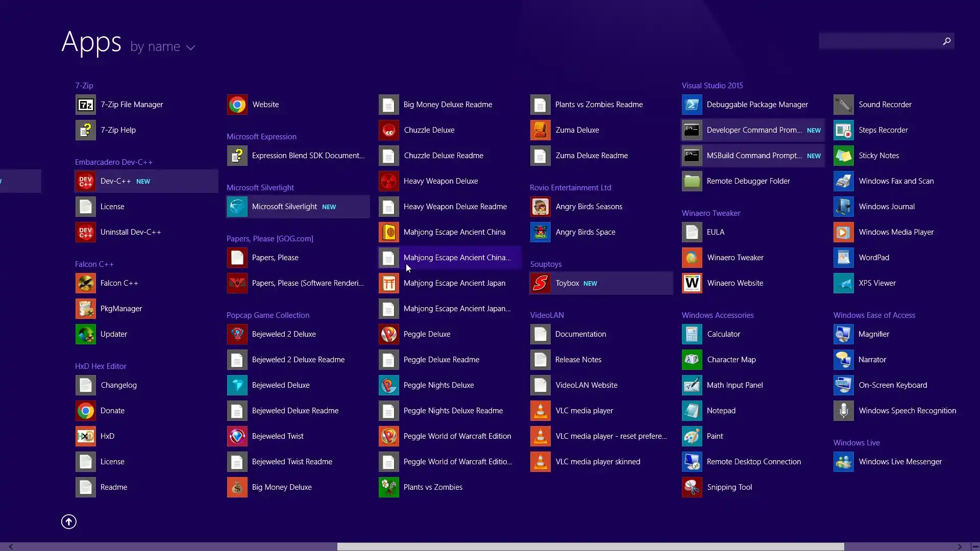980x551 pixels.
Task: Click the search magnifier button
Action: tap(947, 41)
